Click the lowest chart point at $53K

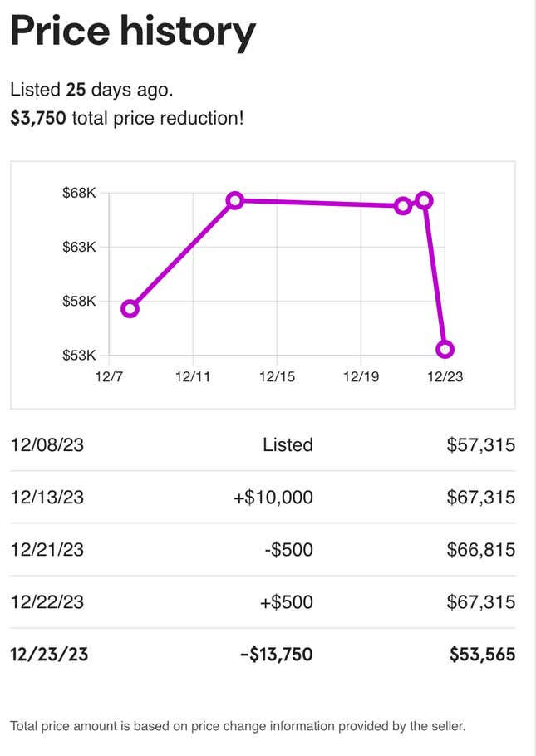tap(445, 349)
